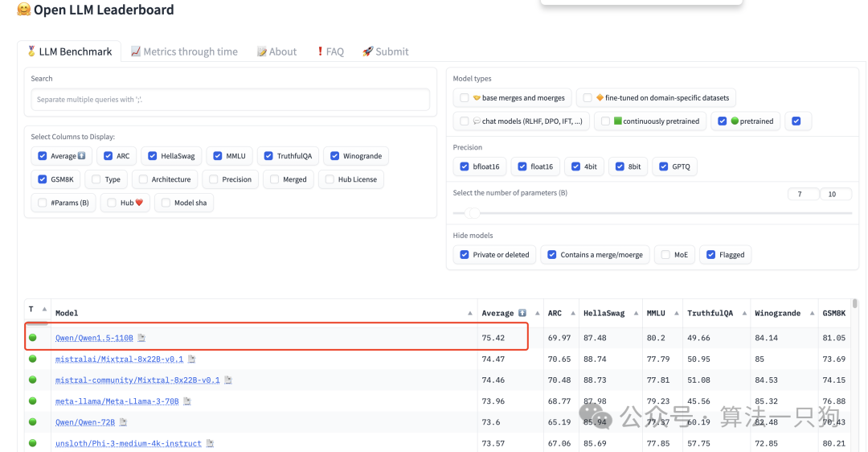Image resolution: width=868 pixels, height=452 pixels.
Task: Copy model name icon beside Qwen/Qwen1.5-110B
Action: click(x=141, y=337)
